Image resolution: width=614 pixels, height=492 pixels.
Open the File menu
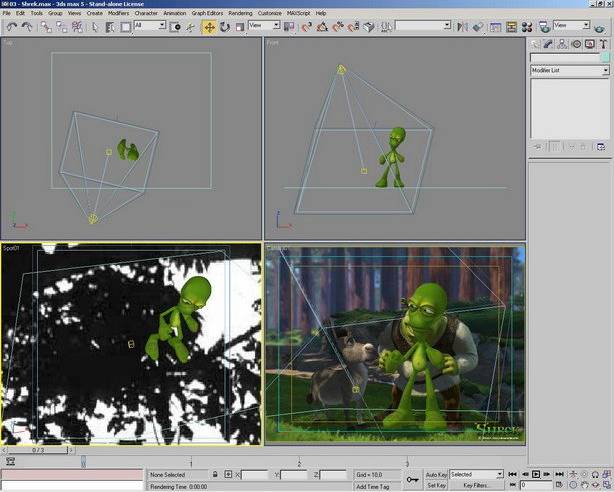pos(7,13)
